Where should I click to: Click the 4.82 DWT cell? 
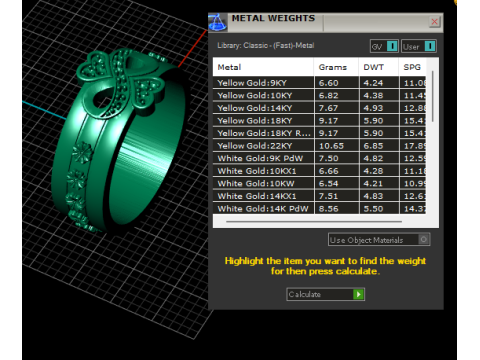click(x=379, y=158)
